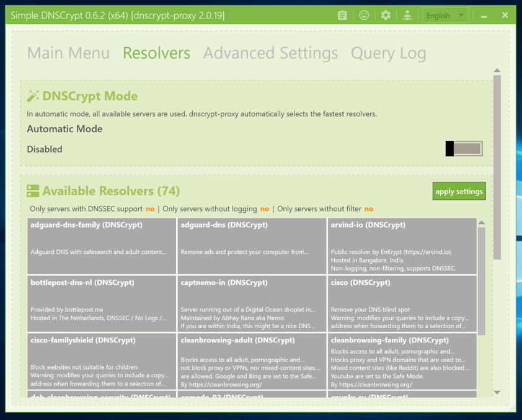Toggle the DNSSEC support filter

150,209
